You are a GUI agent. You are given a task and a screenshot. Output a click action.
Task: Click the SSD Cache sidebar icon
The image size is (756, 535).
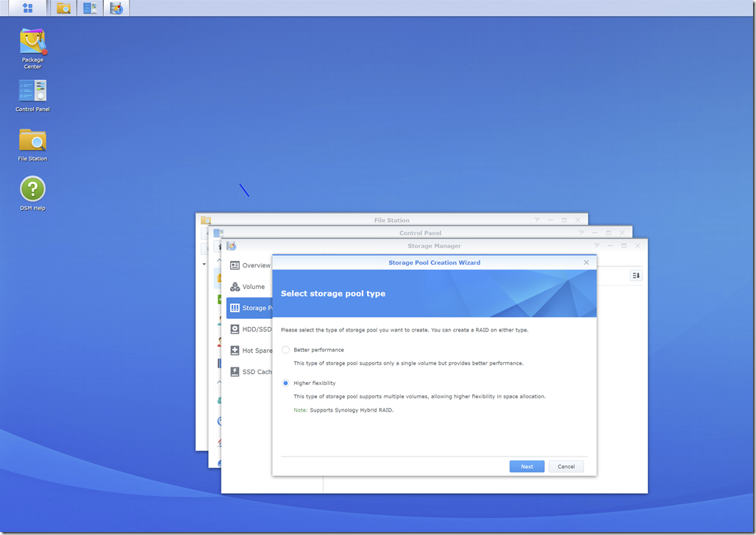point(235,372)
